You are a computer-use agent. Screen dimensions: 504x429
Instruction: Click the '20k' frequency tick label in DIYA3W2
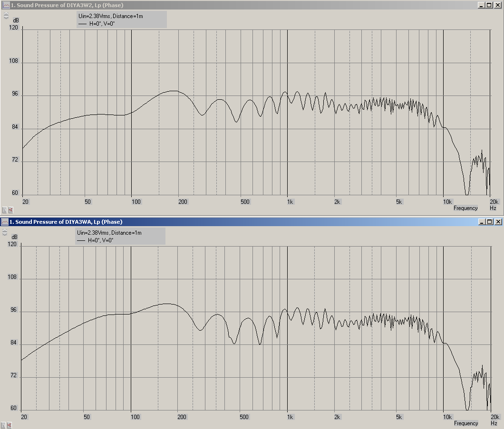(x=494, y=201)
